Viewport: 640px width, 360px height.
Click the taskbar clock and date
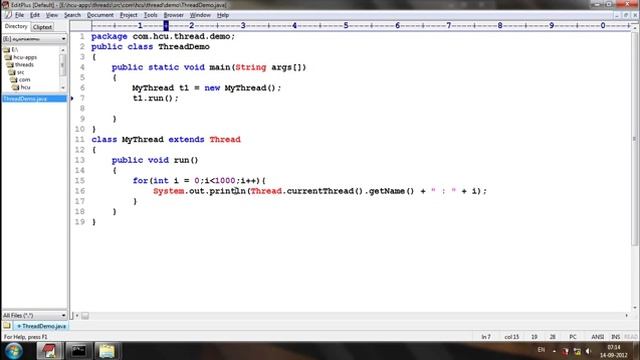pyautogui.click(x=613, y=351)
